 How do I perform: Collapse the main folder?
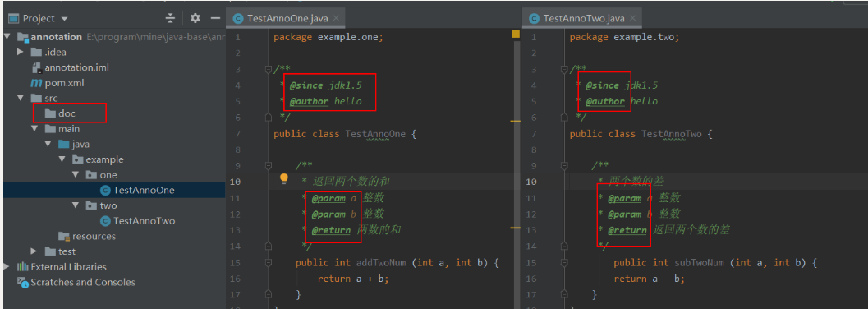point(34,128)
